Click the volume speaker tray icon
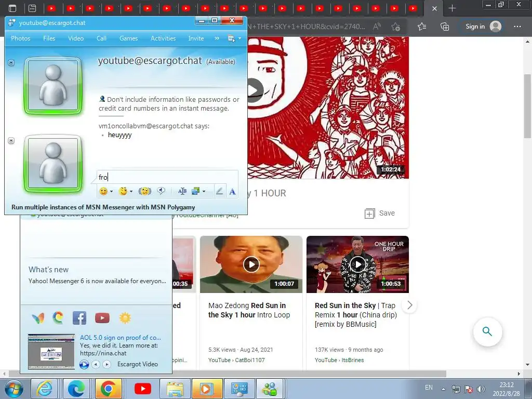 pos(481,389)
